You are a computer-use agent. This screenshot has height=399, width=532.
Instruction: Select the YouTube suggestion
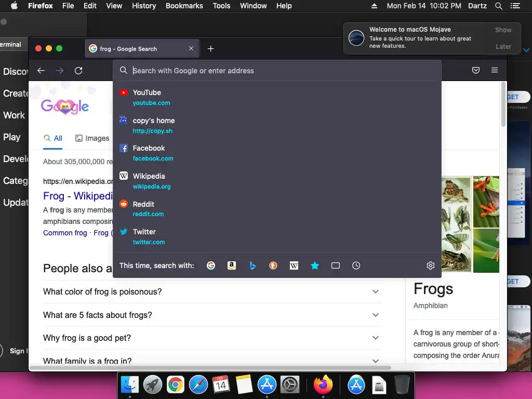[277, 97]
